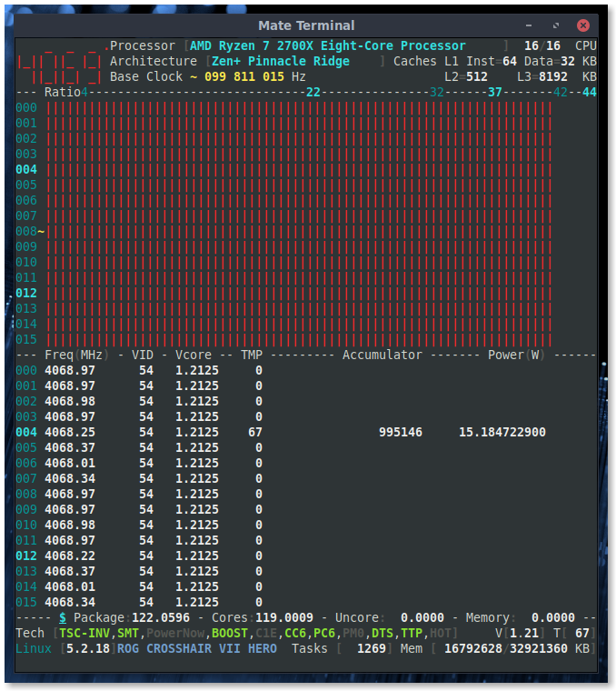Click the Freq(MHz) column header
The height and width of the screenshot is (691, 616).
pos(77,356)
